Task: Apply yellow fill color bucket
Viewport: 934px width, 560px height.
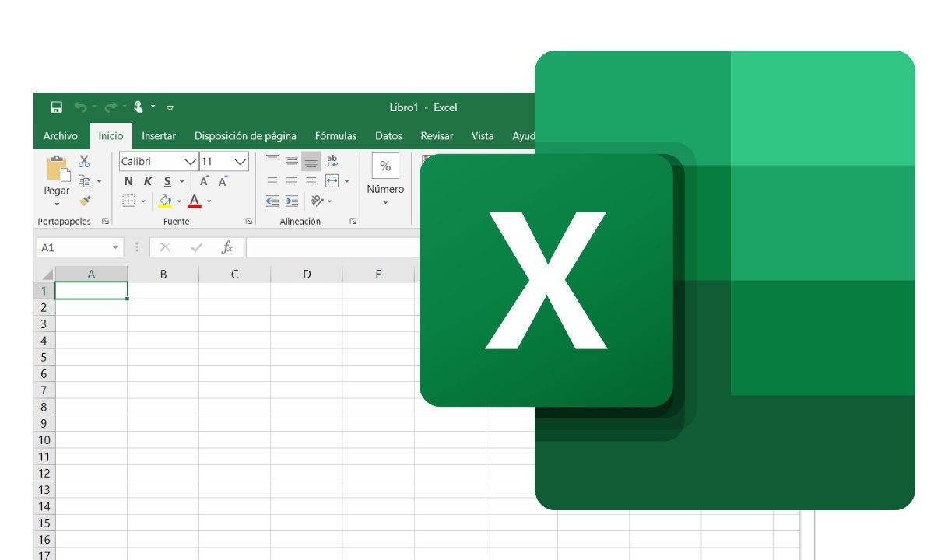Action: pyautogui.click(x=165, y=201)
